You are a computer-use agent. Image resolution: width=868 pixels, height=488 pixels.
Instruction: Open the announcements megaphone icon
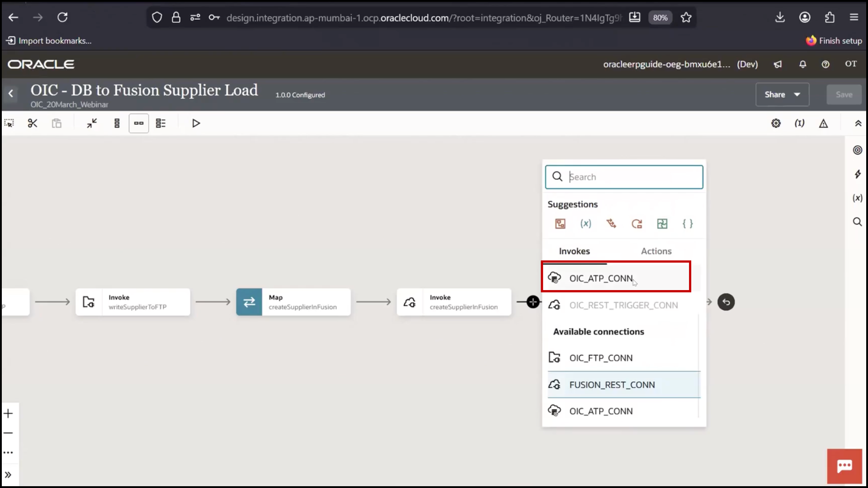click(x=778, y=64)
